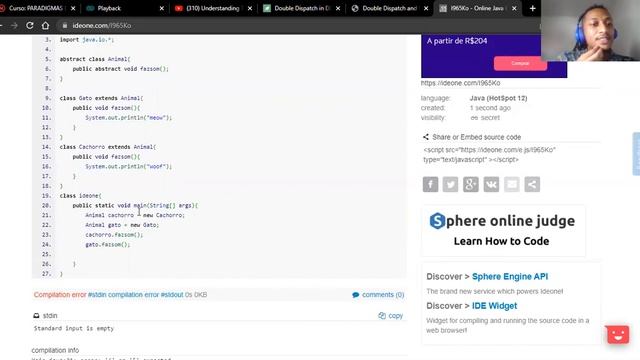
Task: View site lock info icon
Action: click(64, 25)
